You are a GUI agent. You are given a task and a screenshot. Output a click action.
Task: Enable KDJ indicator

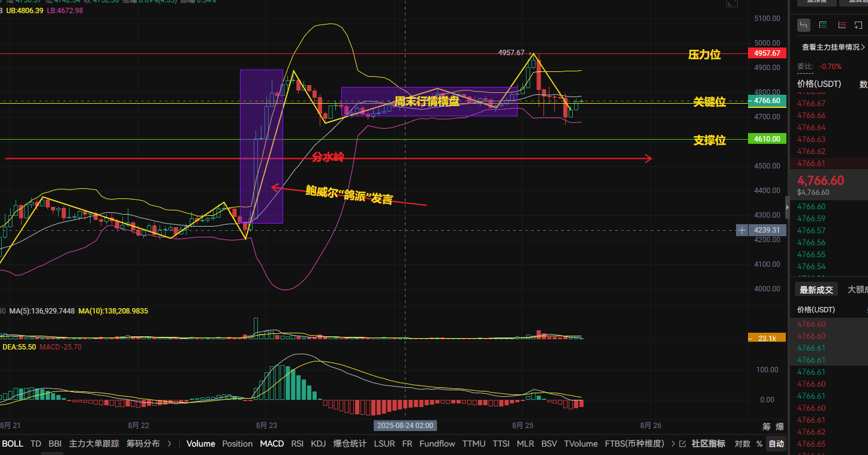(x=318, y=444)
